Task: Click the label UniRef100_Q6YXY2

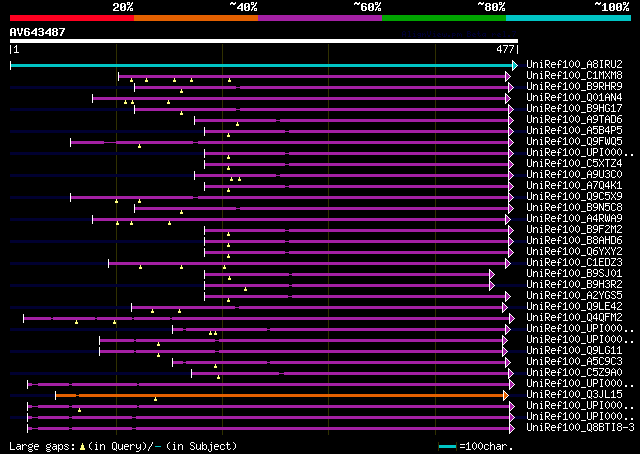Action: [574, 252]
